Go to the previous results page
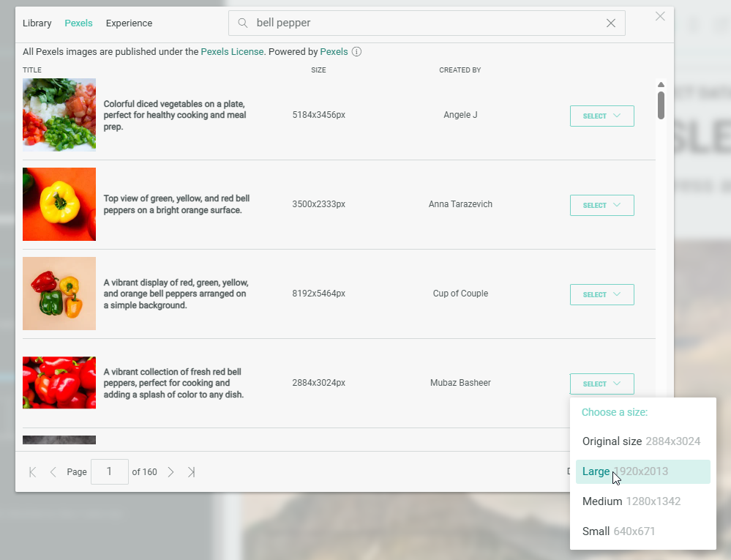Viewport: 731px width, 560px height. pos(53,472)
